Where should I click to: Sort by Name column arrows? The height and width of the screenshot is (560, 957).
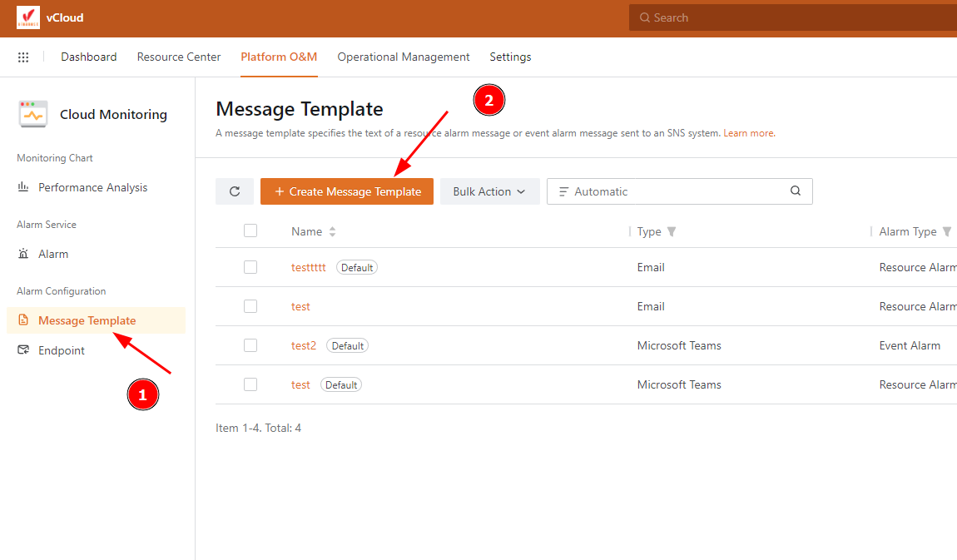pos(333,232)
